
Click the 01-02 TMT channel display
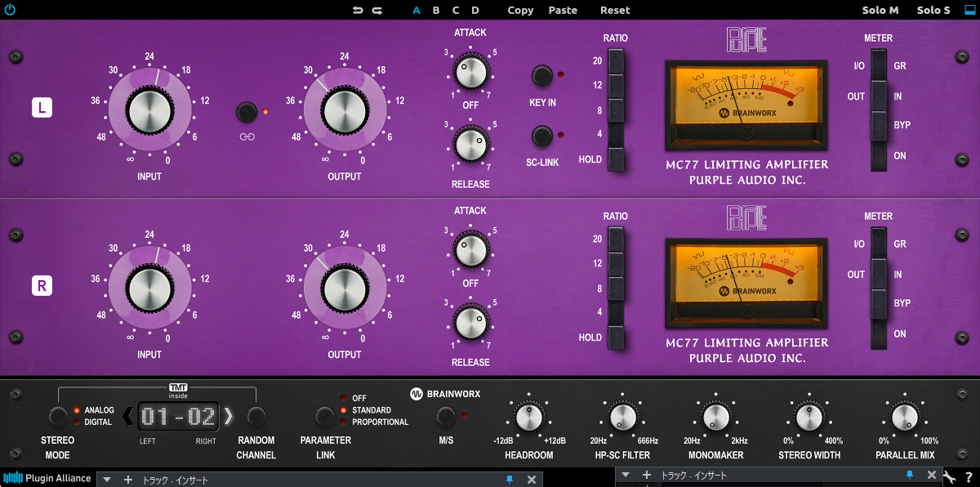tap(178, 417)
